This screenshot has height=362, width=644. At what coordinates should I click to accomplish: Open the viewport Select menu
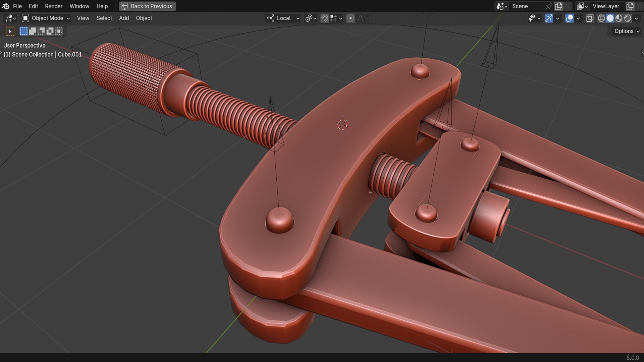tap(104, 18)
